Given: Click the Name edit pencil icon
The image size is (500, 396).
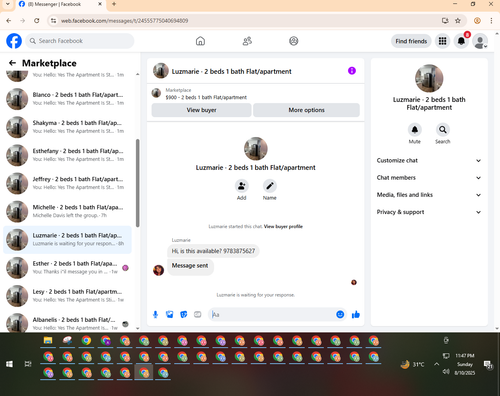Looking at the screenshot, I should click(x=270, y=186).
